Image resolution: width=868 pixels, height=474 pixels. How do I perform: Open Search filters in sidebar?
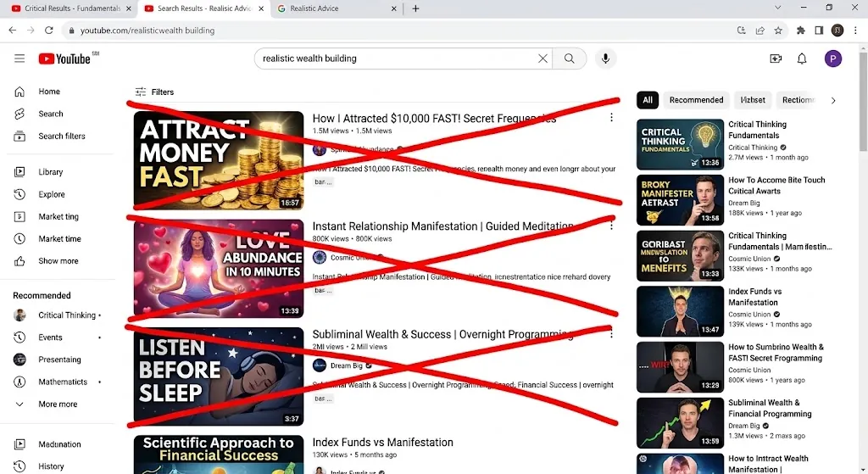[60, 136]
